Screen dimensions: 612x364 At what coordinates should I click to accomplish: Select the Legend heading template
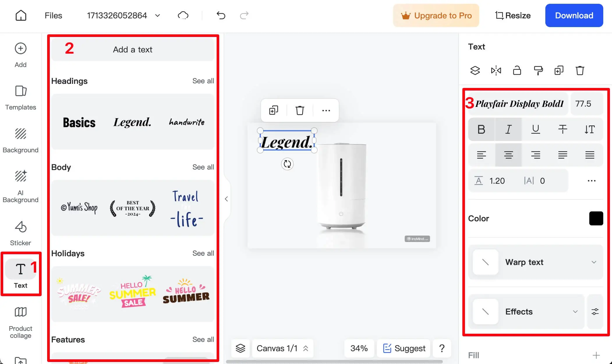pyautogui.click(x=132, y=122)
